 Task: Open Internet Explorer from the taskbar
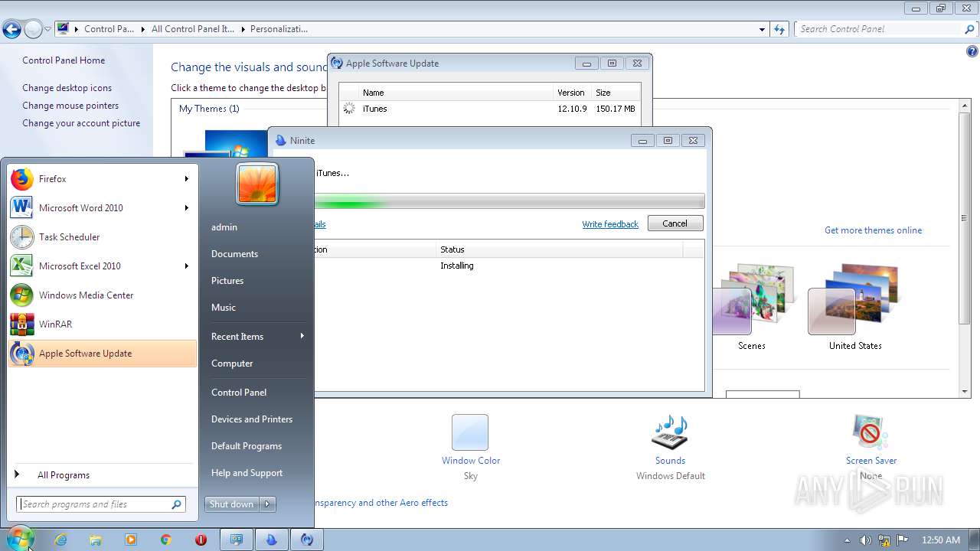pyautogui.click(x=60, y=540)
